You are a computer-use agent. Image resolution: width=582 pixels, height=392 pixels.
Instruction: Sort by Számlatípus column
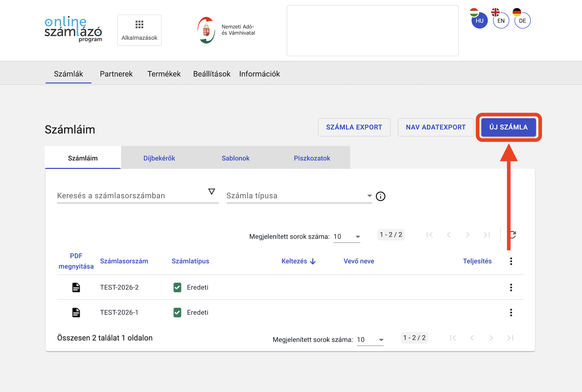[x=190, y=261]
